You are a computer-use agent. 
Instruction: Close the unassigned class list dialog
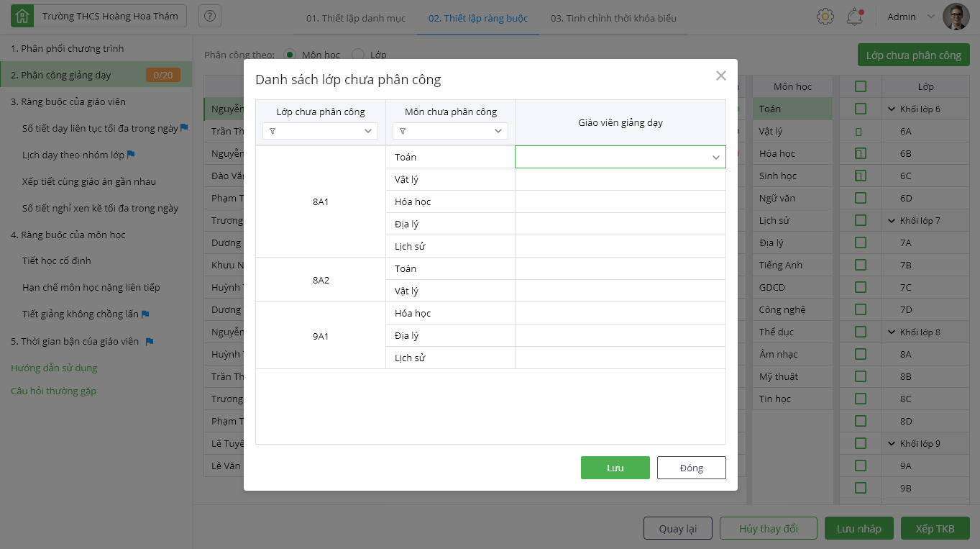pyautogui.click(x=721, y=76)
